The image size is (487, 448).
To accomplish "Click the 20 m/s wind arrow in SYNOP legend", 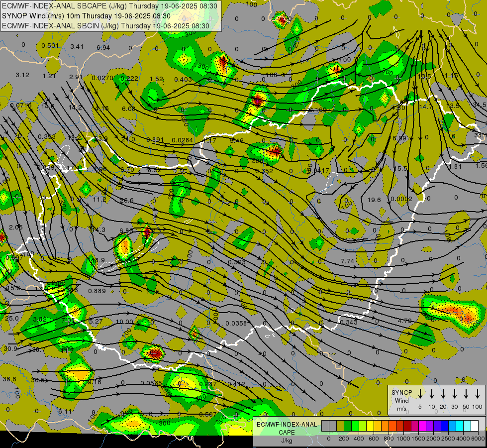I will pos(443,394).
